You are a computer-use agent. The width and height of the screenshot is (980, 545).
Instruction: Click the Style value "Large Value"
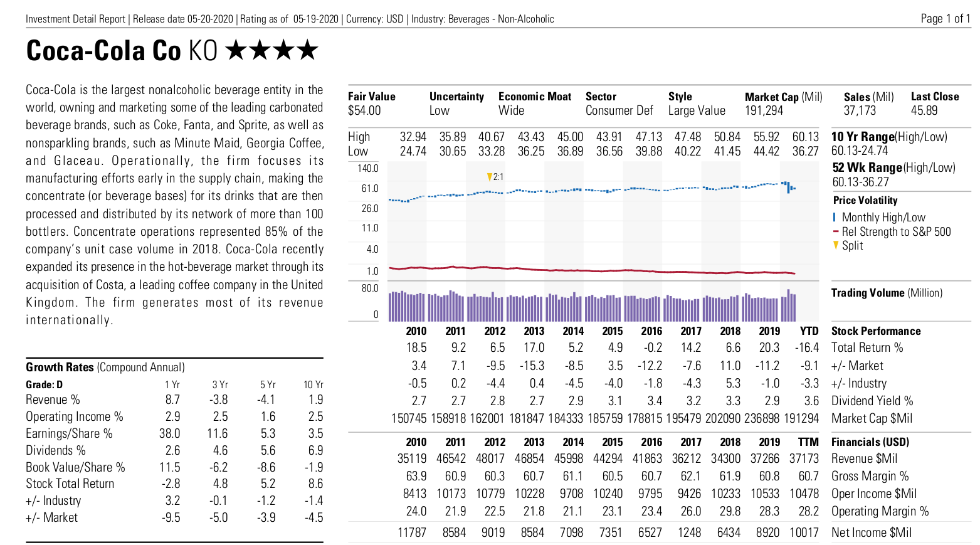click(697, 110)
